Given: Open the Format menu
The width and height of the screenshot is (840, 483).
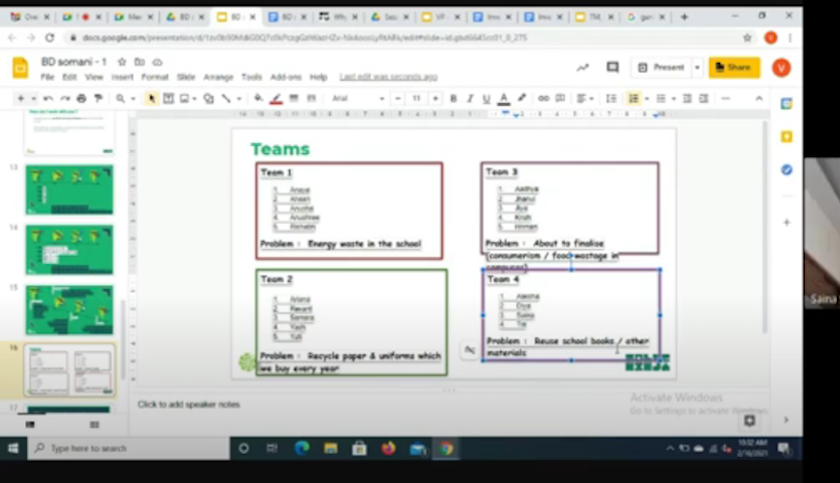Looking at the screenshot, I should [x=155, y=77].
